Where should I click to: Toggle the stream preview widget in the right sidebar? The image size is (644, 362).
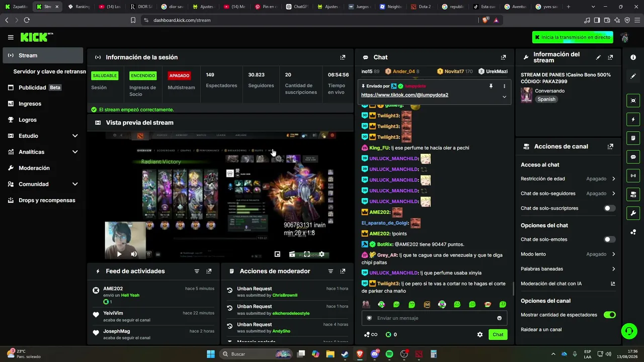pos(633,101)
